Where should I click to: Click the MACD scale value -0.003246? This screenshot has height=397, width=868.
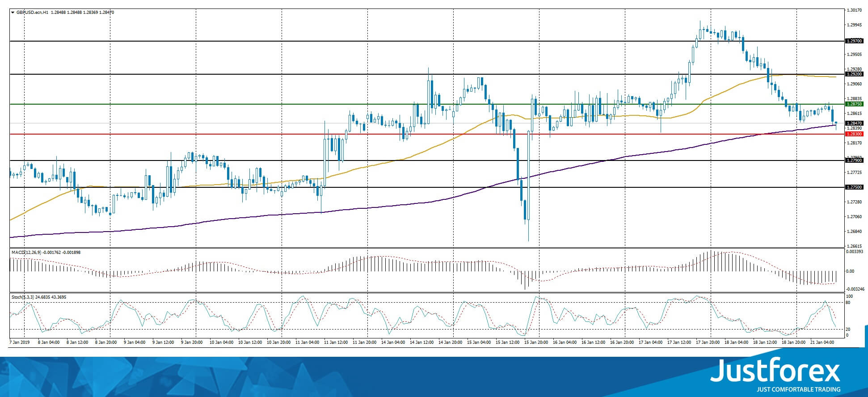tap(855, 289)
